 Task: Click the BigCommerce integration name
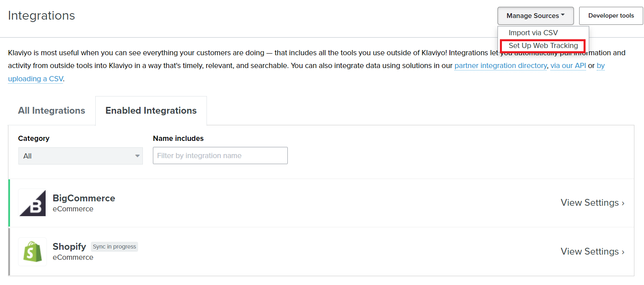pos(84,198)
